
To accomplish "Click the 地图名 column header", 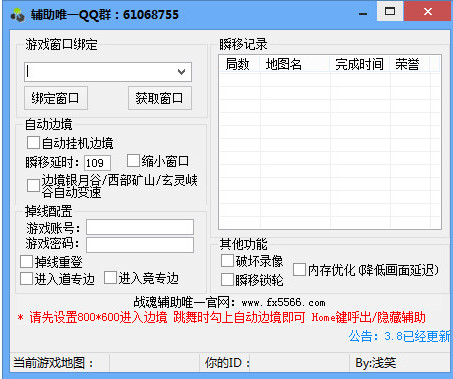I will click(295, 64).
